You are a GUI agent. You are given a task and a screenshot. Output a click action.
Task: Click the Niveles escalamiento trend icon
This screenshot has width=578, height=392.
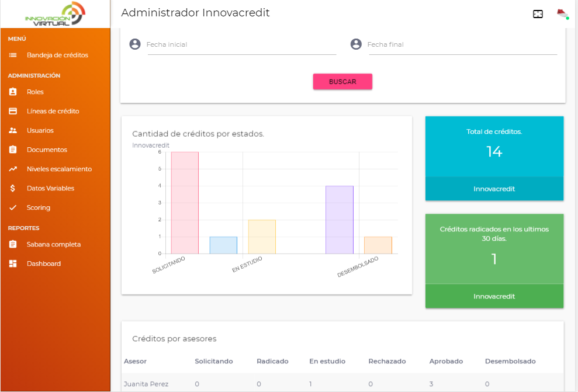[x=13, y=169]
